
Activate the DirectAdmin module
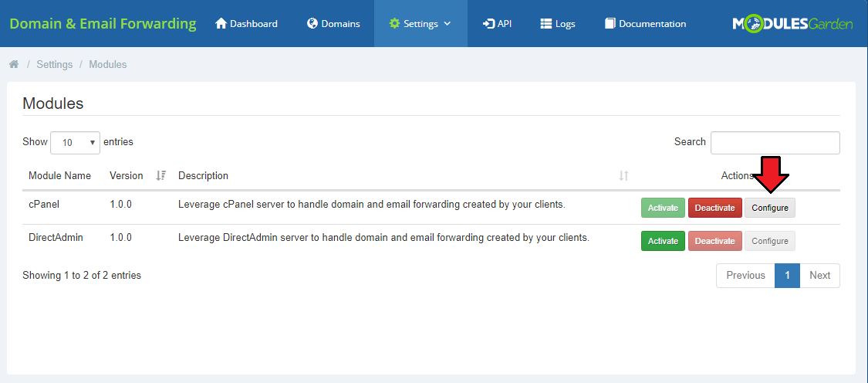click(x=664, y=241)
